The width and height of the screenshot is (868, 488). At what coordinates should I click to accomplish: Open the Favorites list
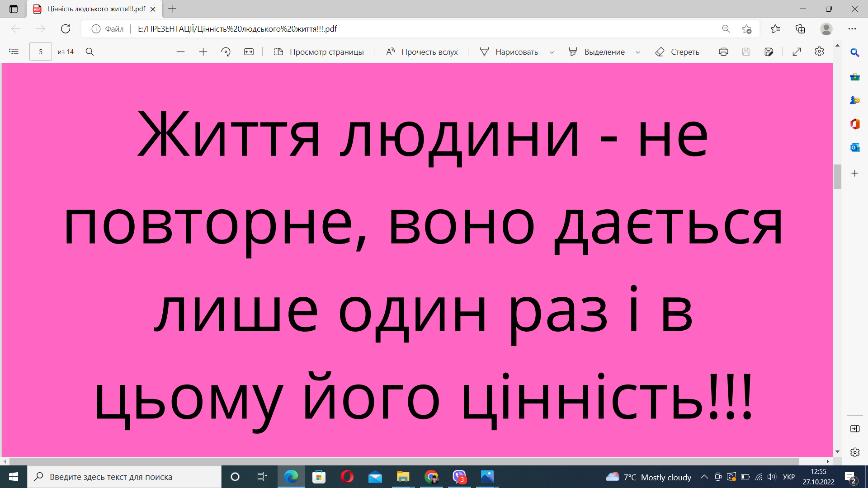(x=775, y=29)
